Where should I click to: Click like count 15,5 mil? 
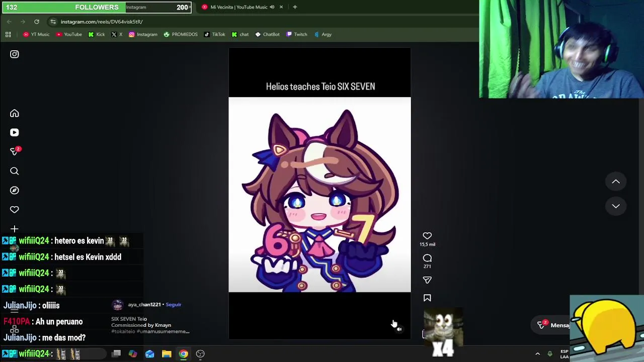coord(427,244)
